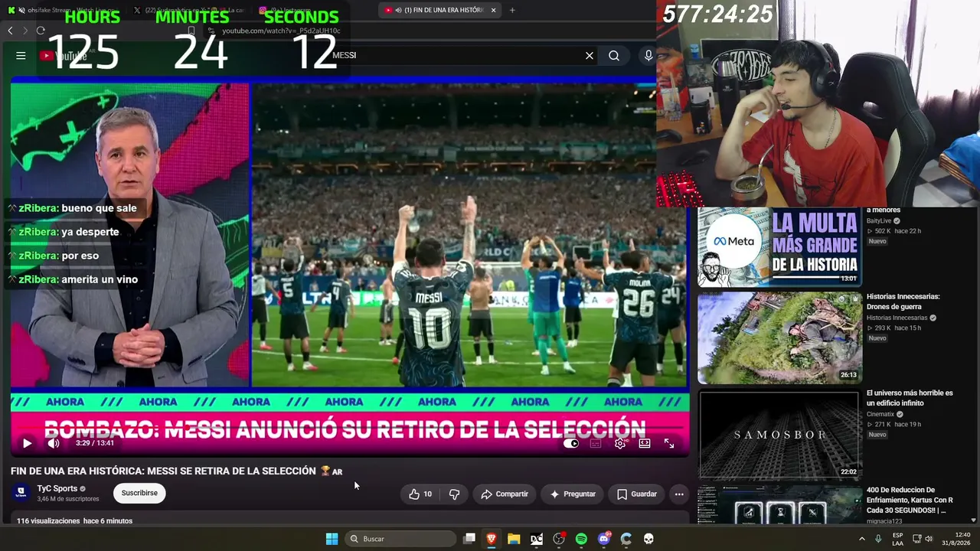Viewport: 980px width, 551px height.
Task: Mute the video volume
Action: coord(54,443)
